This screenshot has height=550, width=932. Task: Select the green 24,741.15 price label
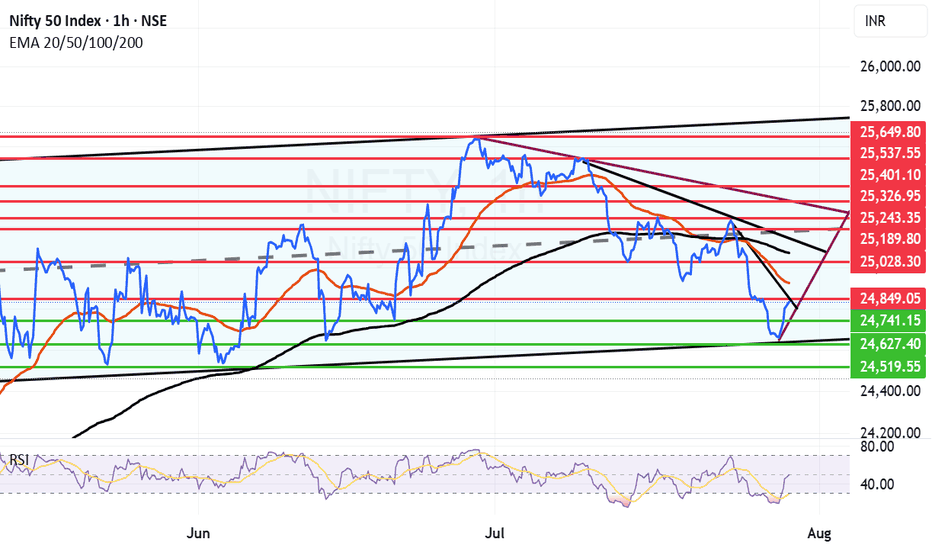coord(889,320)
